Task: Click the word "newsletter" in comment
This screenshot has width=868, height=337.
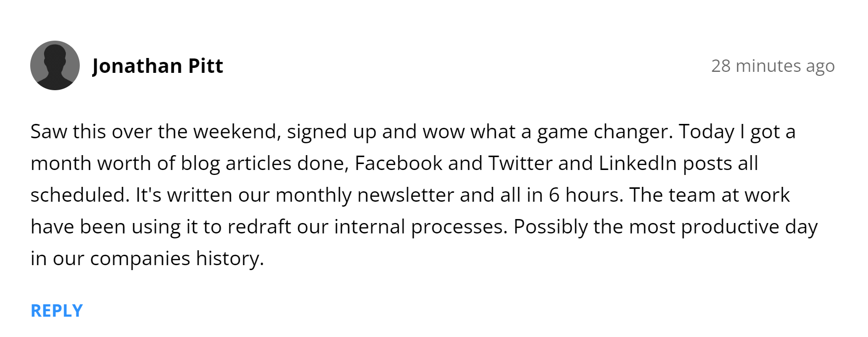Action: 405,195
